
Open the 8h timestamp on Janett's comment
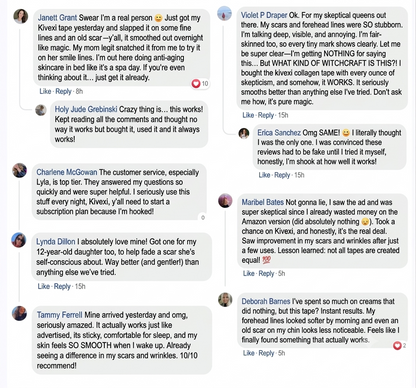(x=79, y=91)
